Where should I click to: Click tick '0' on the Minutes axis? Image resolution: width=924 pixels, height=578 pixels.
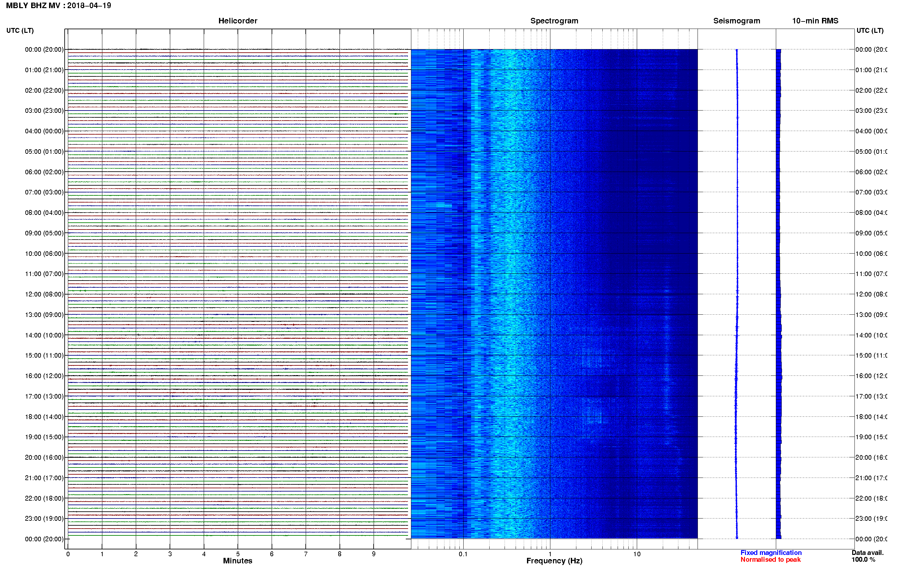68,554
